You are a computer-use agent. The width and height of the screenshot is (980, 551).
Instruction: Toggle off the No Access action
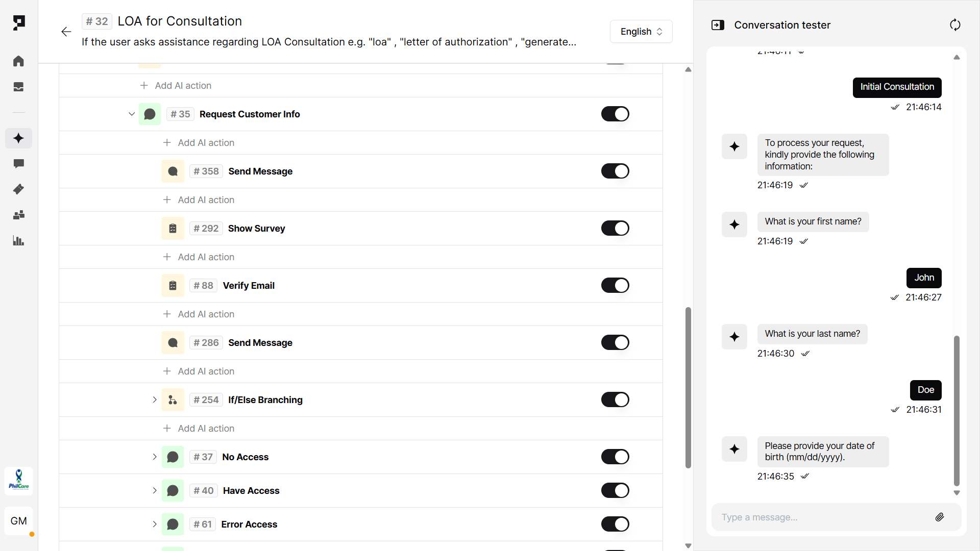[615, 457]
